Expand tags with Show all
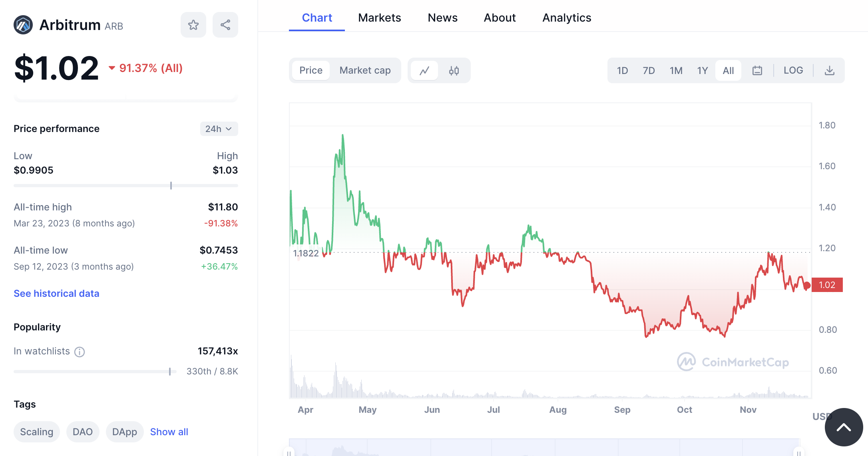Image resolution: width=868 pixels, height=456 pixels. click(x=169, y=432)
